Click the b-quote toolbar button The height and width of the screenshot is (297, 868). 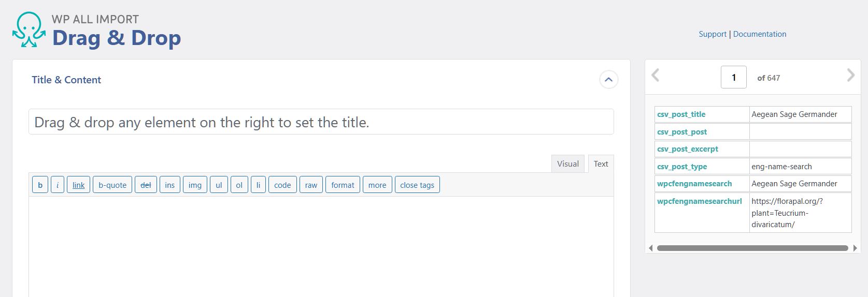point(112,185)
